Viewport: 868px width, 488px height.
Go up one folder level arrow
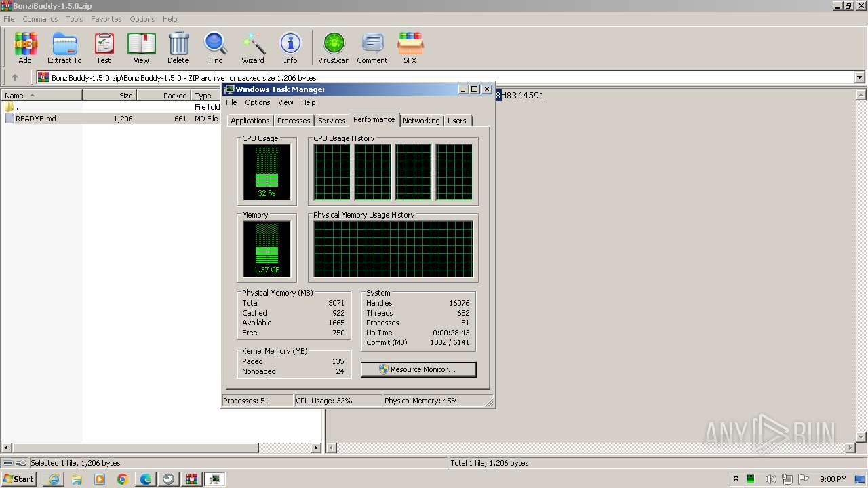[15, 77]
